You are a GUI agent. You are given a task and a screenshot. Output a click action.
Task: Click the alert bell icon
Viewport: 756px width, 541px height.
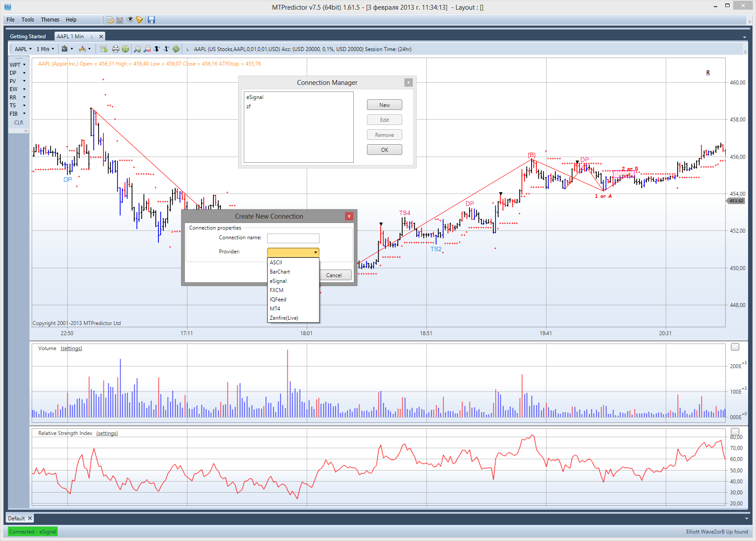(139, 20)
